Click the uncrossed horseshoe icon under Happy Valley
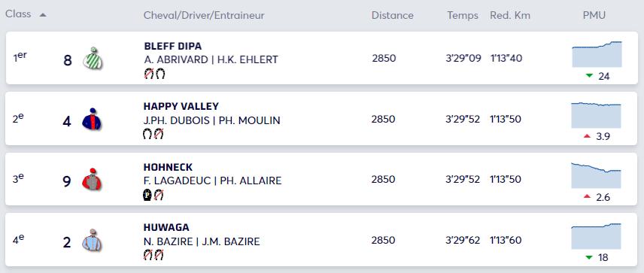Screen dimensions: 644x273 click(147, 134)
